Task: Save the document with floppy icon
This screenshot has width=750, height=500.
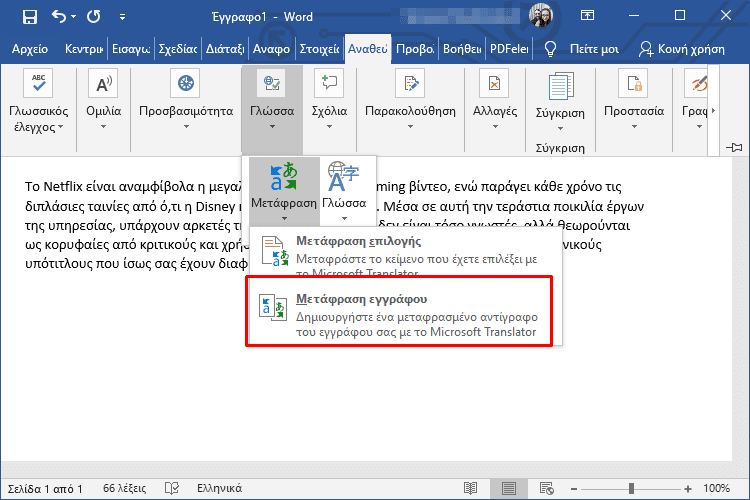Action: click(x=30, y=17)
